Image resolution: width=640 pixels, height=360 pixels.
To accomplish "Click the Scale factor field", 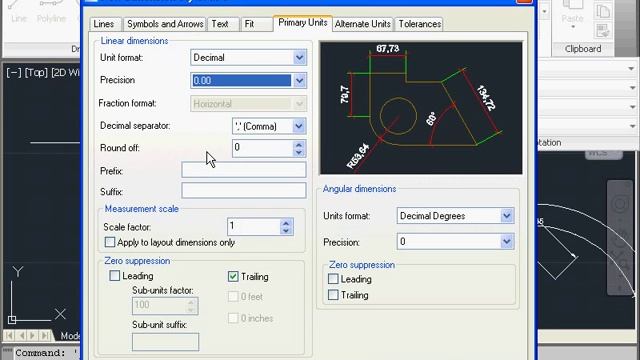I will tap(254, 227).
